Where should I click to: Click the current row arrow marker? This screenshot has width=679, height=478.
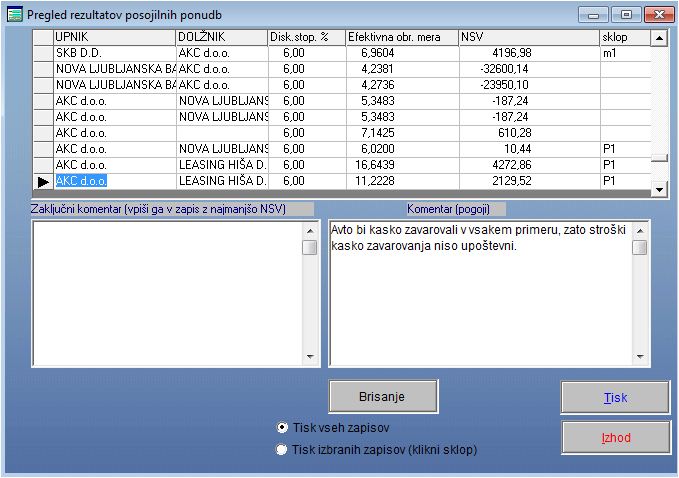[x=42, y=181]
